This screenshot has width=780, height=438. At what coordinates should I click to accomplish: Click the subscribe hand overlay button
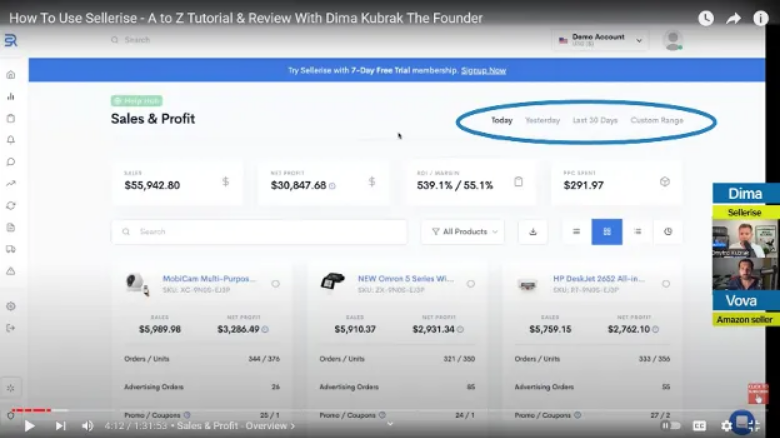[x=758, y=394]
